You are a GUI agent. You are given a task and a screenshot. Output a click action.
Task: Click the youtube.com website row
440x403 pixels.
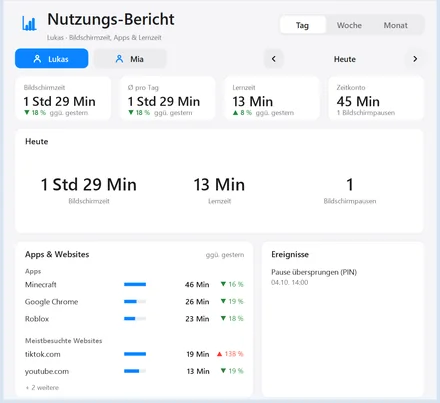pos(134,371)
